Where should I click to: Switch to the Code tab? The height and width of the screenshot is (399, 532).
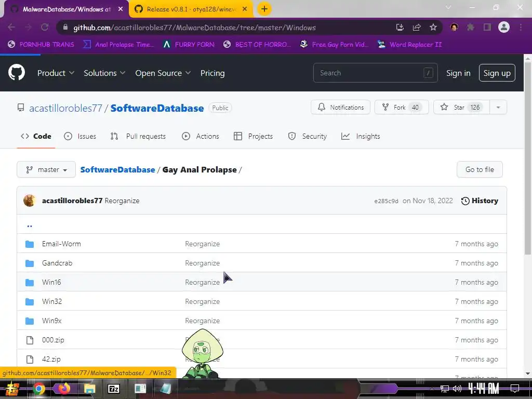36,137
